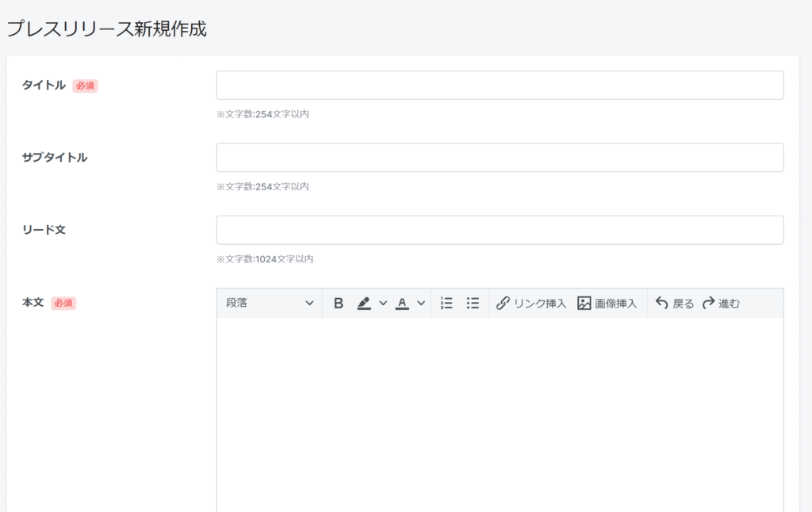Click the リンク挿入 link icon
The height and width of the screenshot is (512, 812).
point(503,304)
